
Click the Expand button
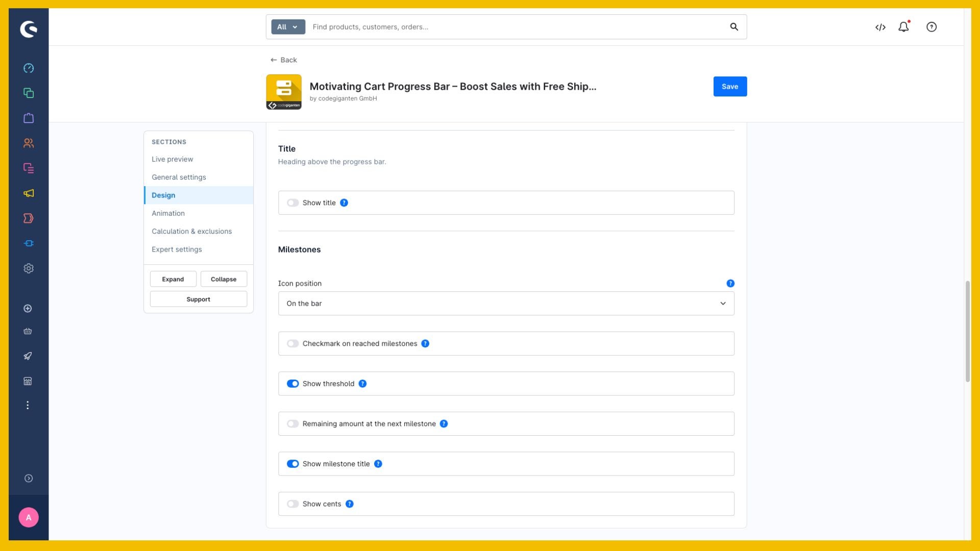pyautogui.click(x=173, y=279)
